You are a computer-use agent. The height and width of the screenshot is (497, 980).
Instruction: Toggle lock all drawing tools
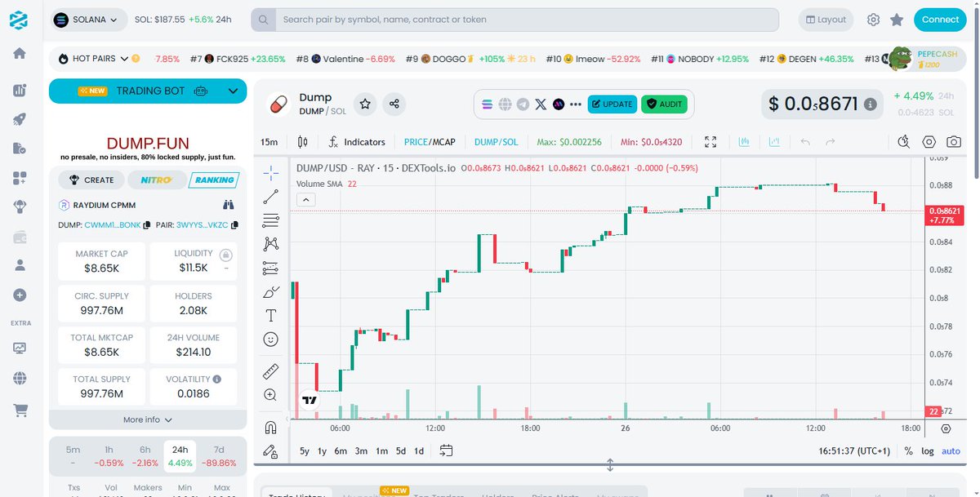[271, 450]
